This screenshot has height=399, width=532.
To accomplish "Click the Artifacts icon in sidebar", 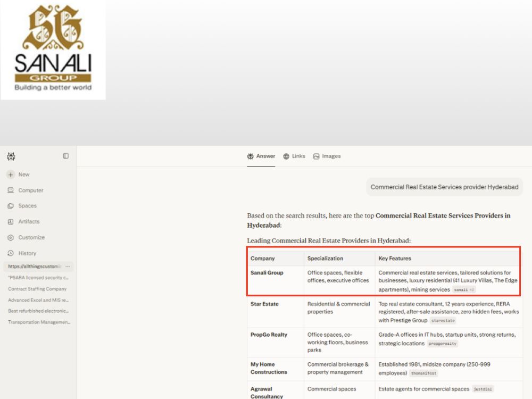I will point(11,222).
